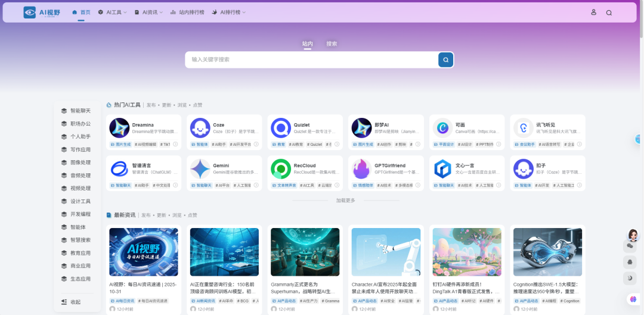The height and width of the screenshot is (315, 644).
Task: Expand the AI资讯 dropdown menu
Action: click(148, 13)
